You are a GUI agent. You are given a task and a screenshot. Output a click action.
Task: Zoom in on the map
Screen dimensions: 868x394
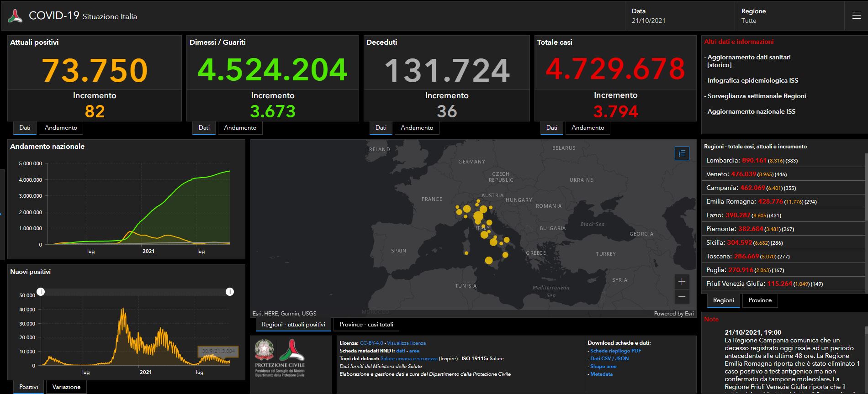pos(682,282)
